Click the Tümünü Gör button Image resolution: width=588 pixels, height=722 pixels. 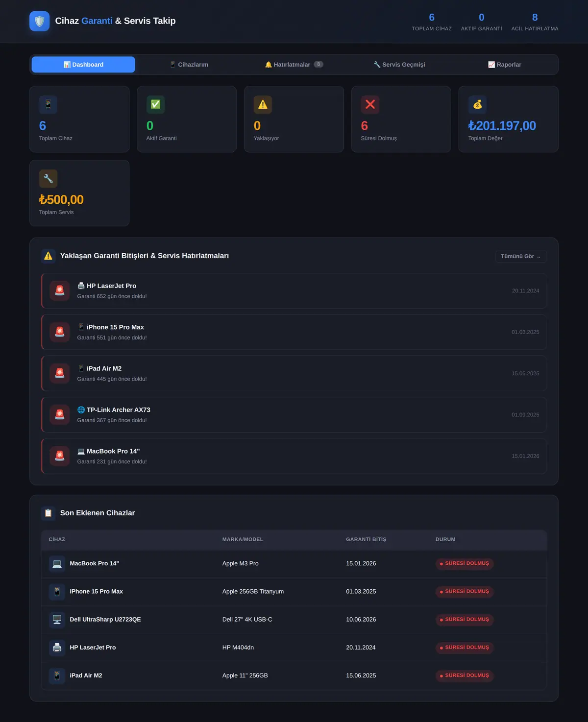tap(521, 256)
